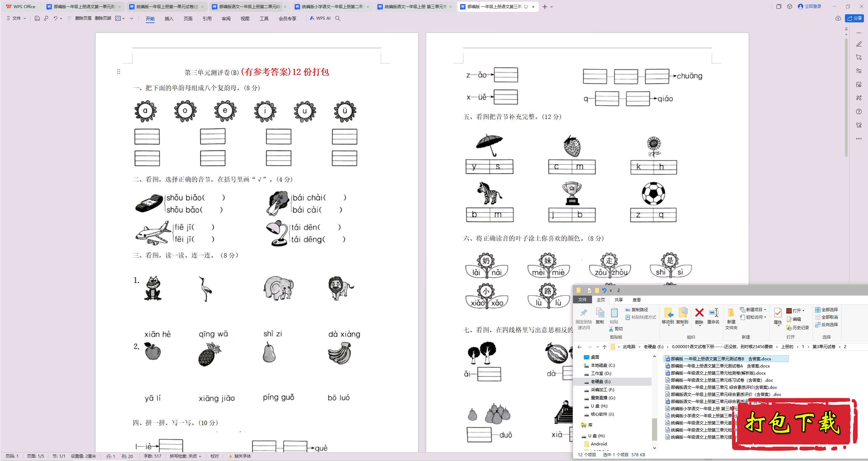
Task: Click the save document icon in WPS toolbar
Action: click(37, 18)
